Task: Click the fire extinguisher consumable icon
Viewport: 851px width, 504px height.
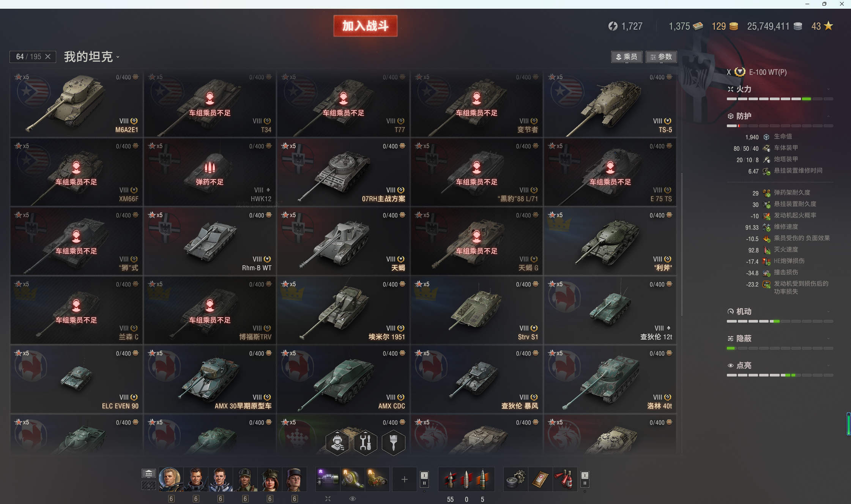Action: pos(565,479)
